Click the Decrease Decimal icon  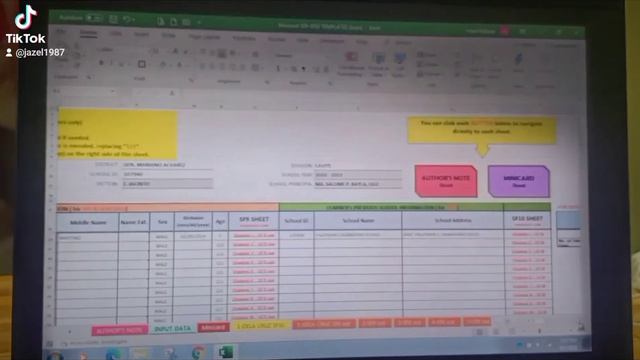(x=326, y=69)
